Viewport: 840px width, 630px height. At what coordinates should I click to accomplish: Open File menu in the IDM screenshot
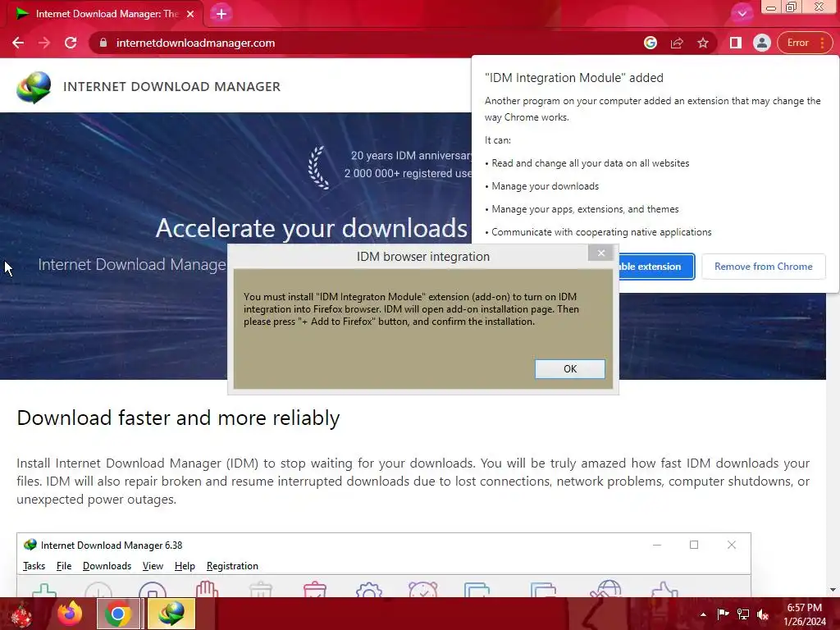(x=64, y=566)
